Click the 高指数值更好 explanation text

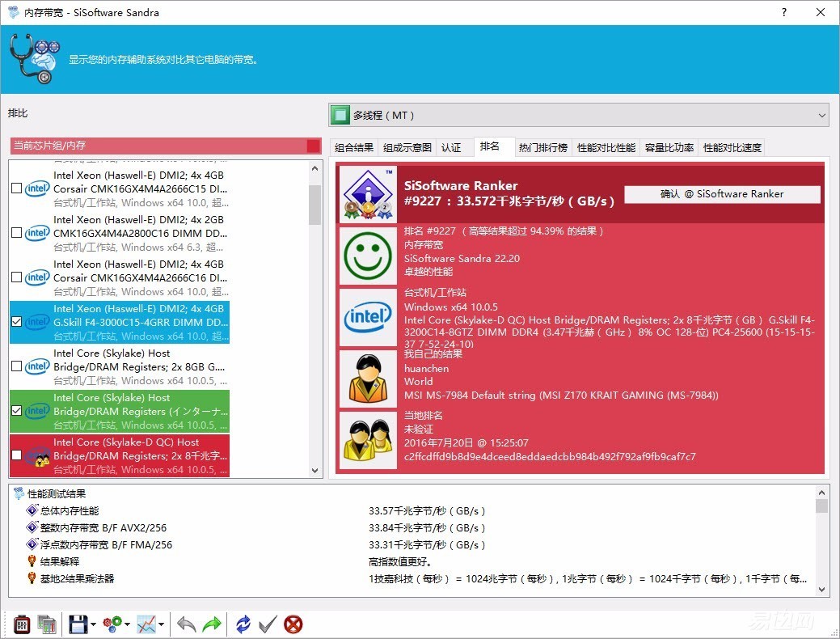[400, 562]
